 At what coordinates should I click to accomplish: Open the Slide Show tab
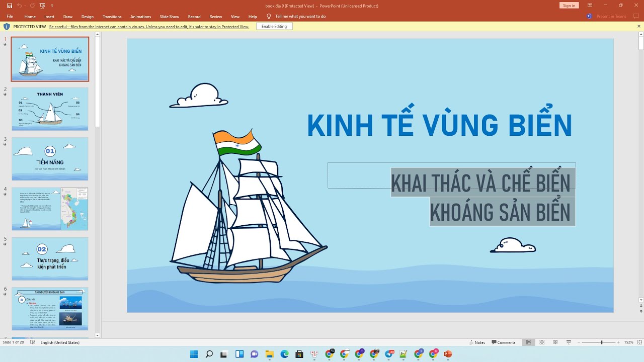(x=170, y=17)
